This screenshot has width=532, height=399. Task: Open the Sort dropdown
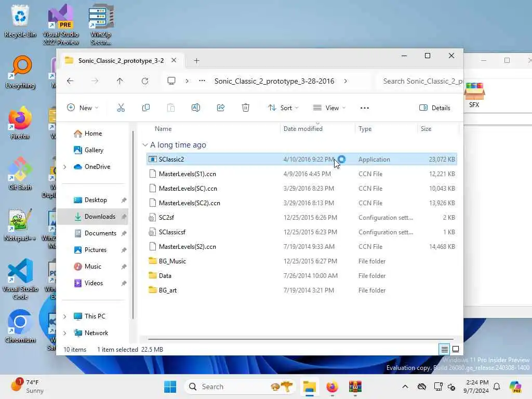click(x=283, y=108)
